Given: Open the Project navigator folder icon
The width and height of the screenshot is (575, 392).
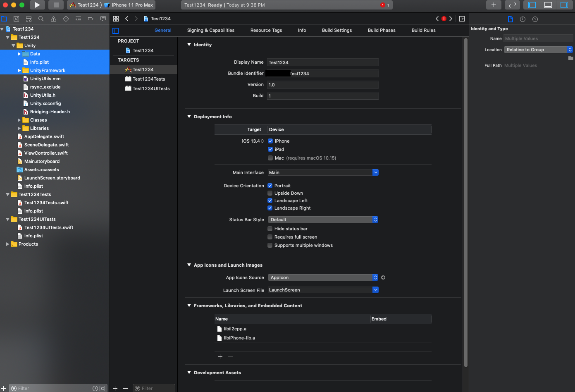Looking at the screenshot, I should click(x=4, y=19).
